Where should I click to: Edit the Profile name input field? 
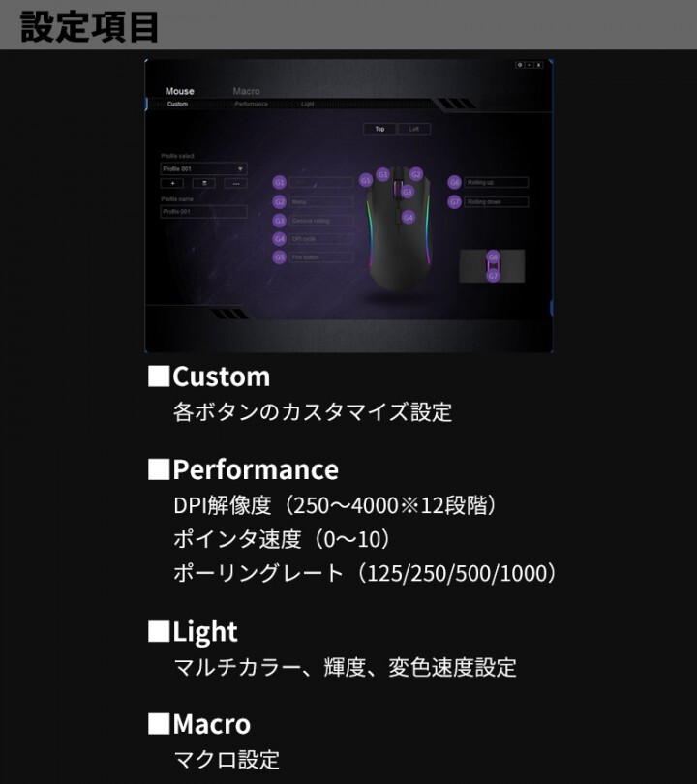tap(203, 212)
